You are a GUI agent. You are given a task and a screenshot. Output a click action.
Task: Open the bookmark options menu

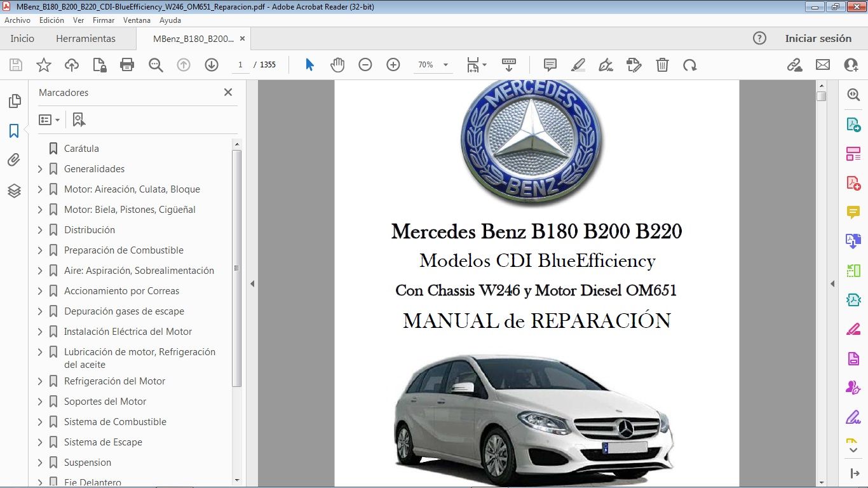click(x=50, y=119)
